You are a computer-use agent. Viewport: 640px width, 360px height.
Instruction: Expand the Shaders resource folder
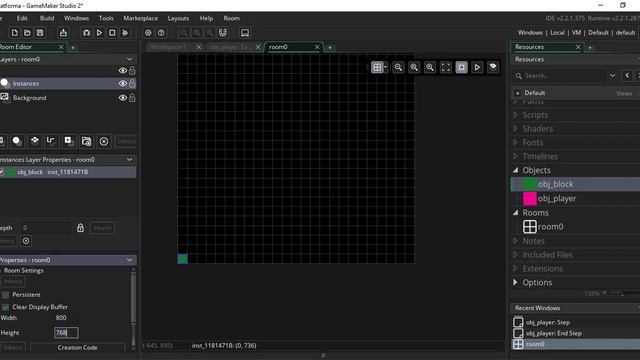click(516, 129)
